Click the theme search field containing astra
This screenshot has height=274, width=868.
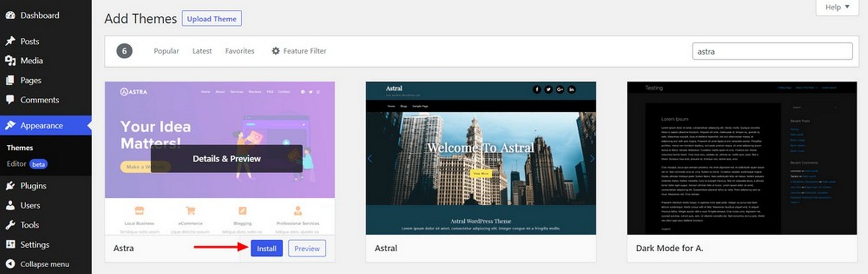coord(772,51)
